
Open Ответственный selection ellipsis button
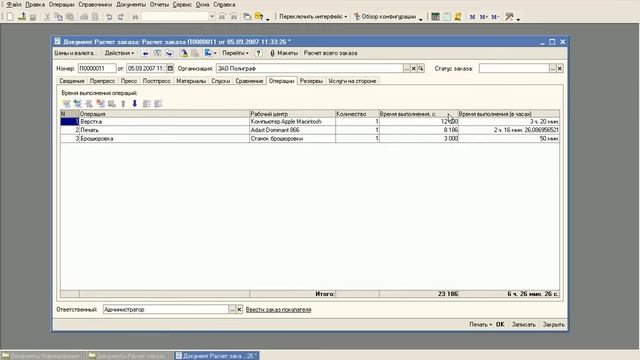(232, 309)
